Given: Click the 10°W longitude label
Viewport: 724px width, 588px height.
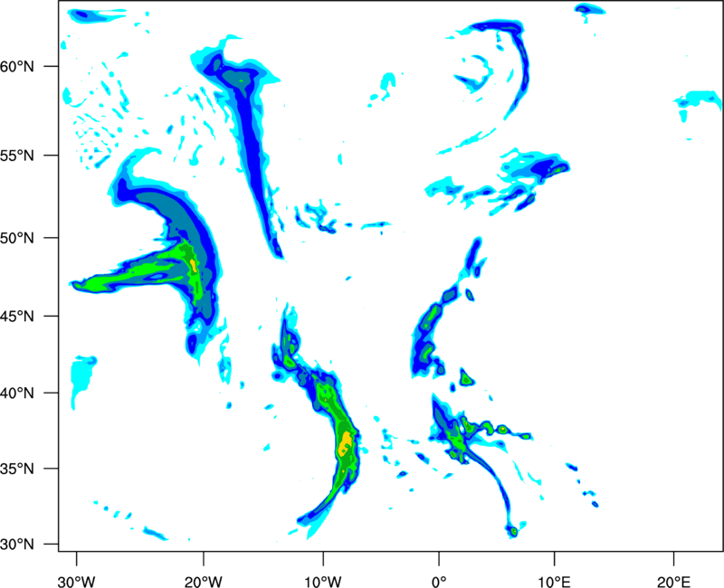Looking at the screenshot, I should pos(323,582).
